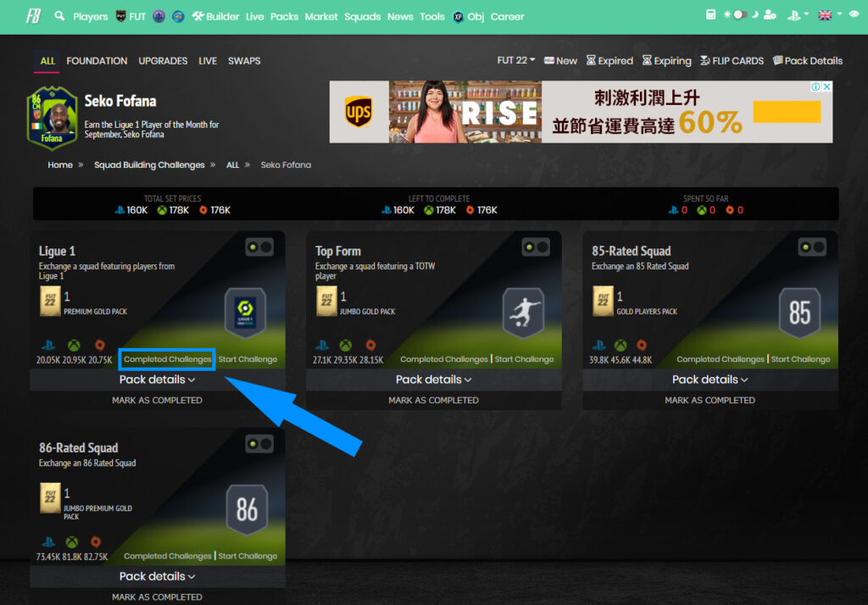Open the search magnifier in the top bar
Viewport: 868px width, 605px height.
(x=59, y=16)
